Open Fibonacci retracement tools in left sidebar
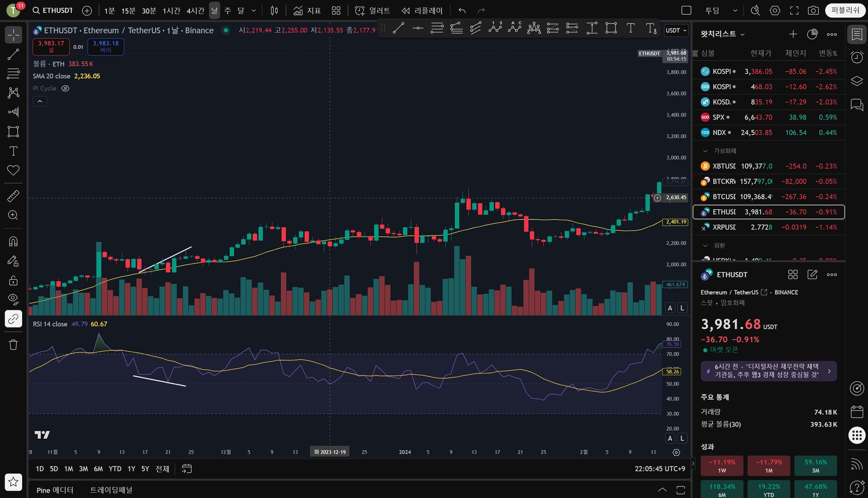The height and width of the screenshot is (498, 868). (13, 73)
